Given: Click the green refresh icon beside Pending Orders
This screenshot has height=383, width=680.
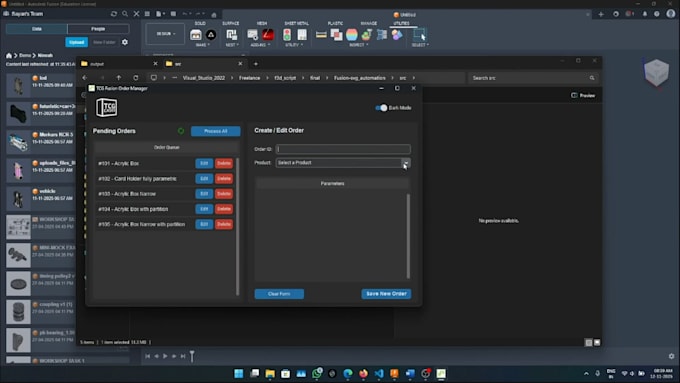Looking at the screenshot, I should pos(181,131).
